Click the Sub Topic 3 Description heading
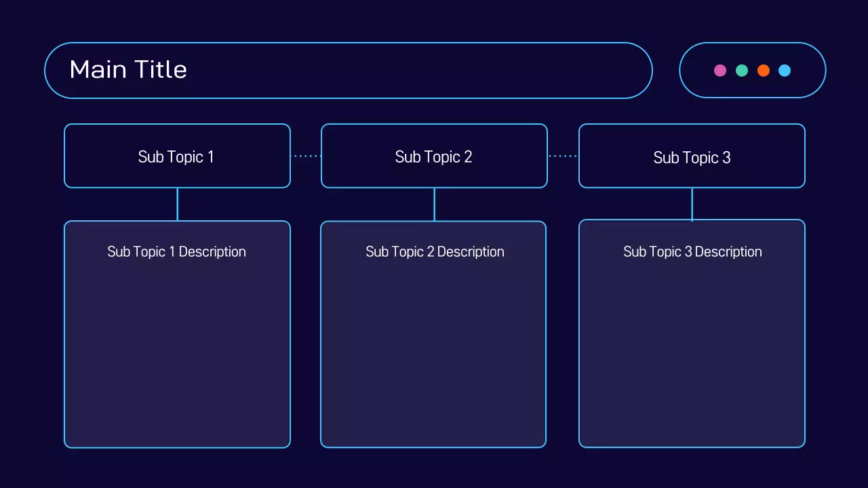The height and width of the screenshot is (488, 868). click(x=692, y=251)
